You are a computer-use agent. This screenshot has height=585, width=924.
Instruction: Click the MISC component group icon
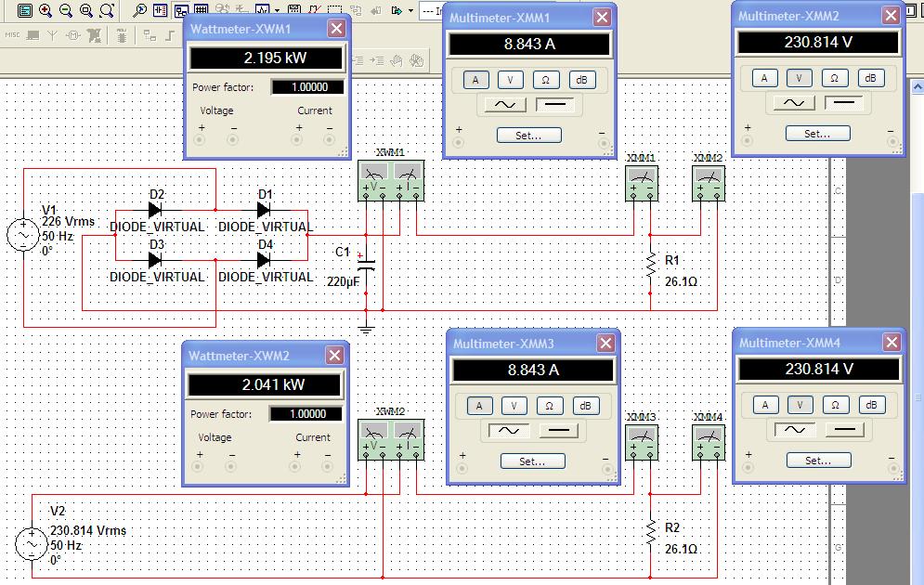(12, 35)
